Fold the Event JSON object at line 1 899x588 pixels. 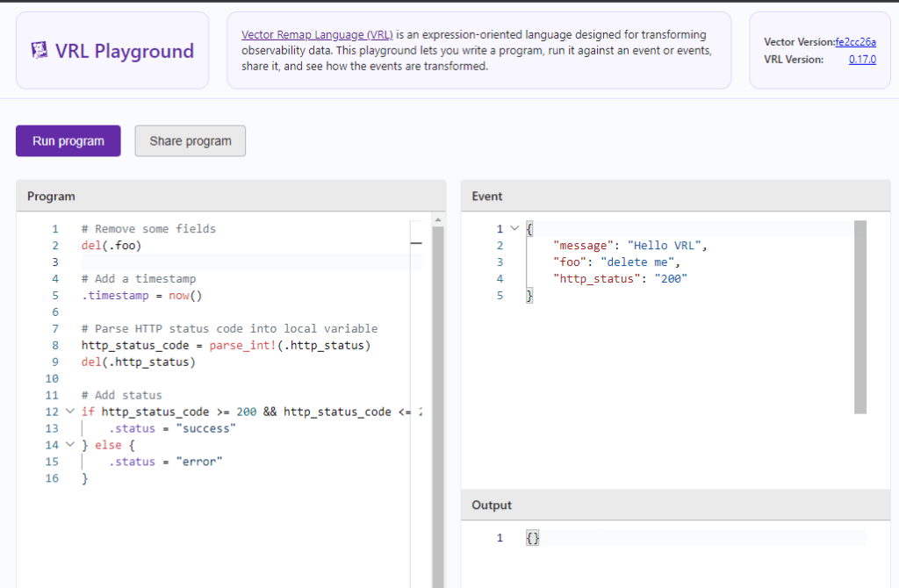(x=514, y=229)
